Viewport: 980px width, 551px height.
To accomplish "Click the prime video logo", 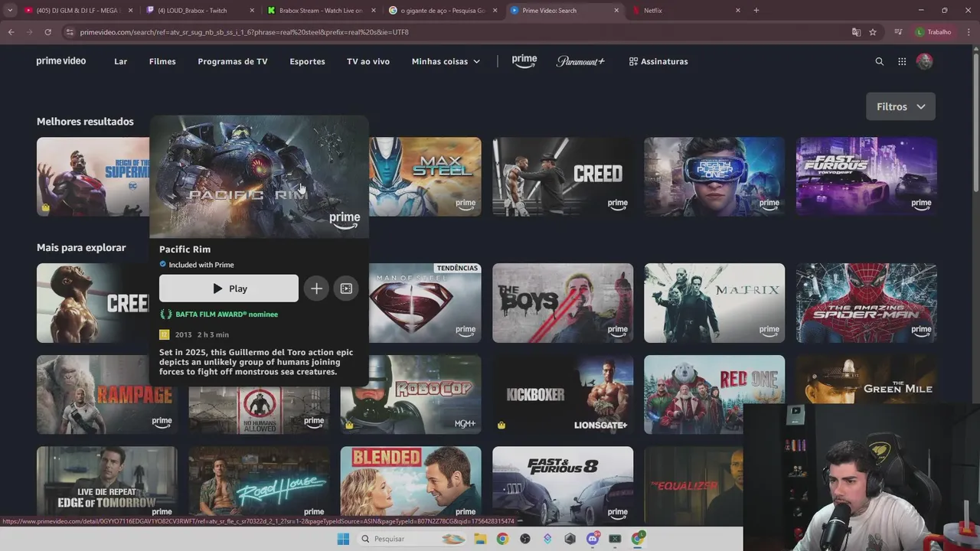I will pyautogui.click(x=61, y=61).
